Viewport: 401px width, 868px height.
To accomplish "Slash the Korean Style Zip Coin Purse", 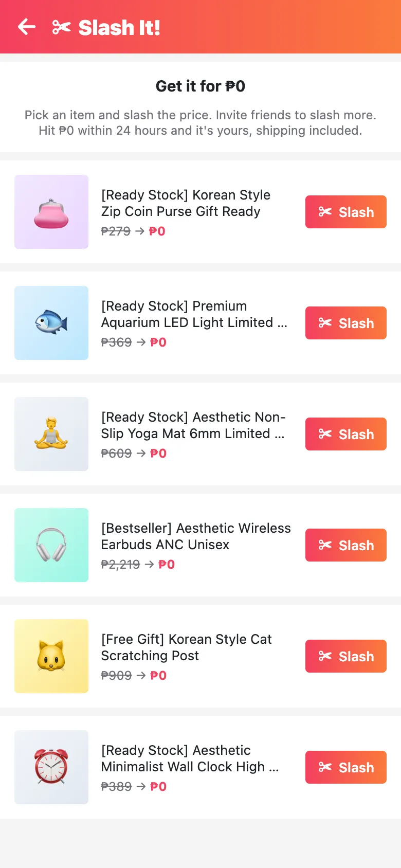I will pyautogui.click(x=346, y=212).
